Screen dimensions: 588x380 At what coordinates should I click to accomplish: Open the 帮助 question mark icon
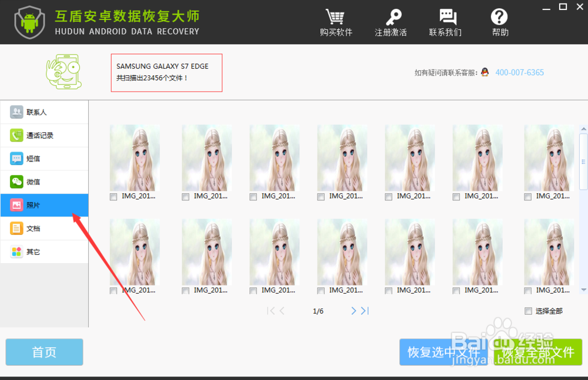tap(499, 17)
